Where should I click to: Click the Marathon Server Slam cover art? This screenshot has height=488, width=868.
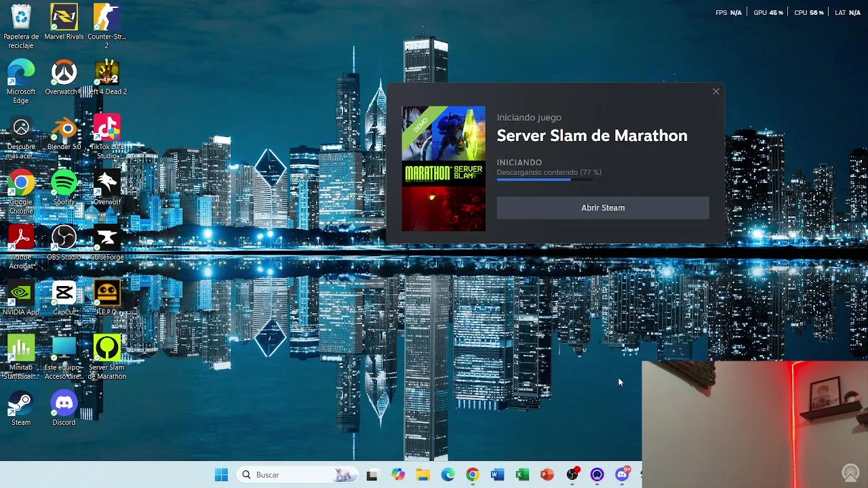443,169
